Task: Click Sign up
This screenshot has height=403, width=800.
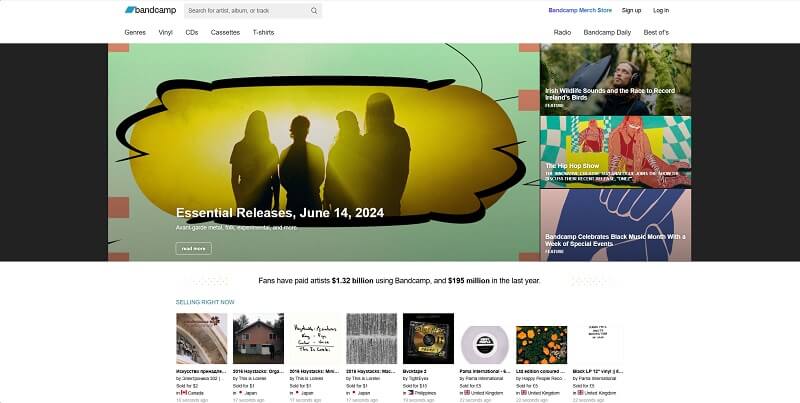Action: (631, 10)
